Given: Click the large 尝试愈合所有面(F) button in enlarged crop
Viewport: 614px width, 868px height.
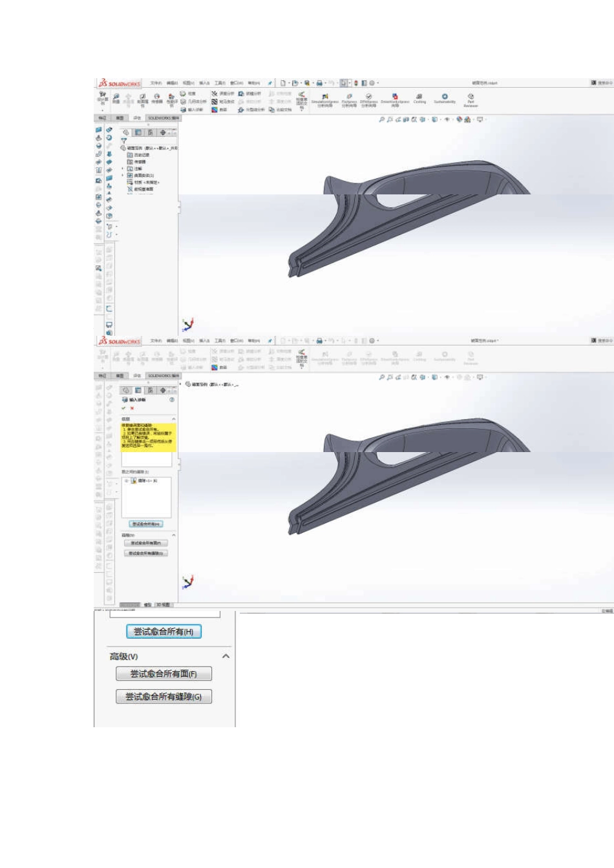Looking at the screenshot, I should click(x=164, y=674).
